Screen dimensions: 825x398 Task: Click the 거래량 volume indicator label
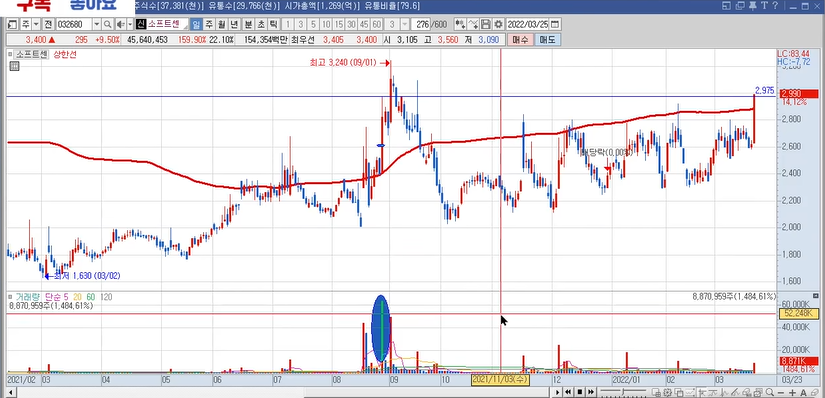27,297
